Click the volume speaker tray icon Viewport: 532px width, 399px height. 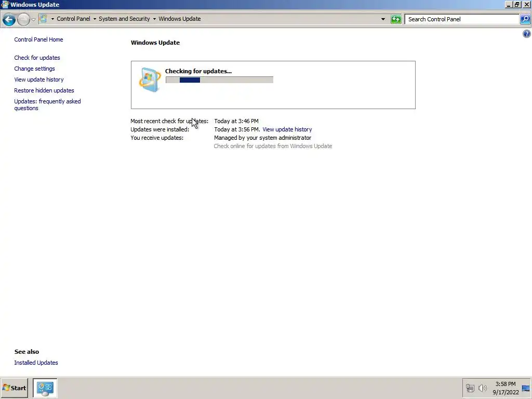pos(482,388)
